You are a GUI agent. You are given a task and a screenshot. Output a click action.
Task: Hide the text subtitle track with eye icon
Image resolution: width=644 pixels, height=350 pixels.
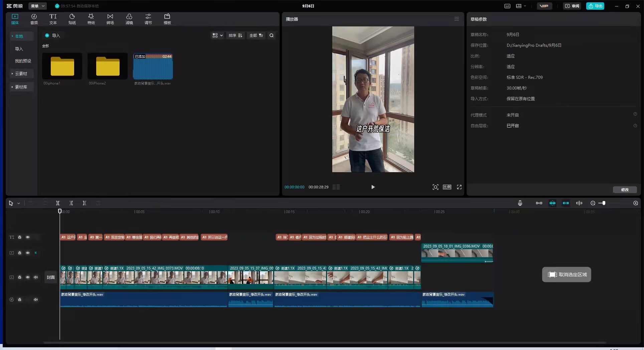click(28, 237)
